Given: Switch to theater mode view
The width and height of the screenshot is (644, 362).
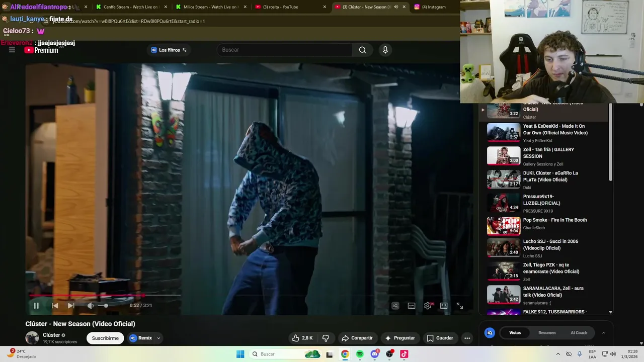Looking at the screenshot, I should (444, 306).
